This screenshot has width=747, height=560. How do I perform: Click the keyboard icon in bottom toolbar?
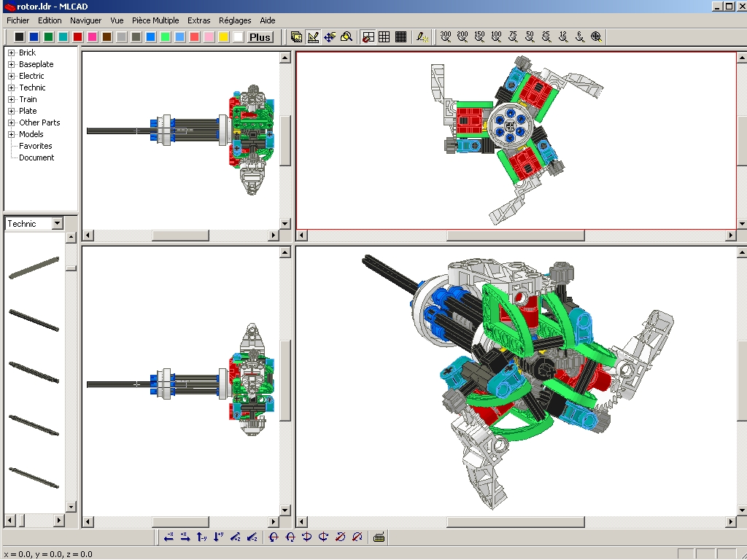click(379, 537)
